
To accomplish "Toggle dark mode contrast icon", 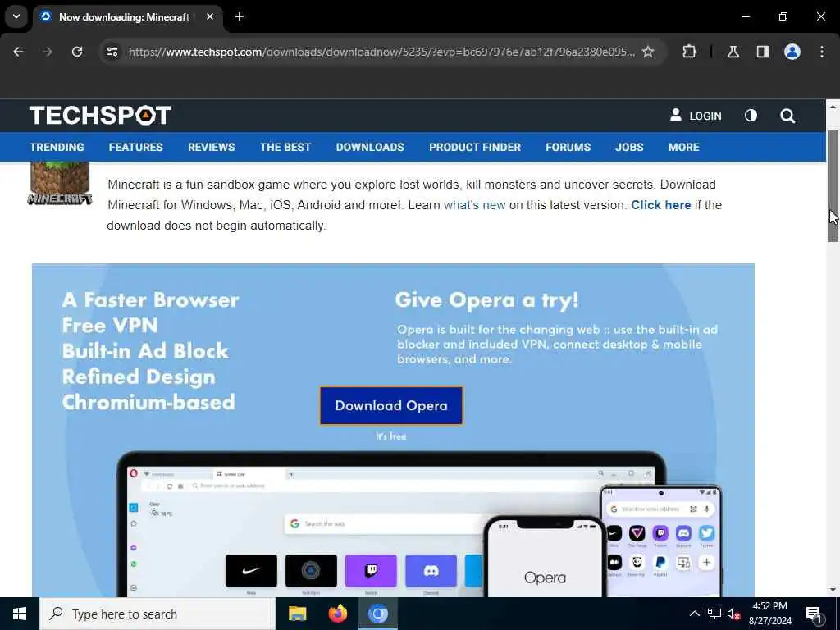I will point(751,116).
